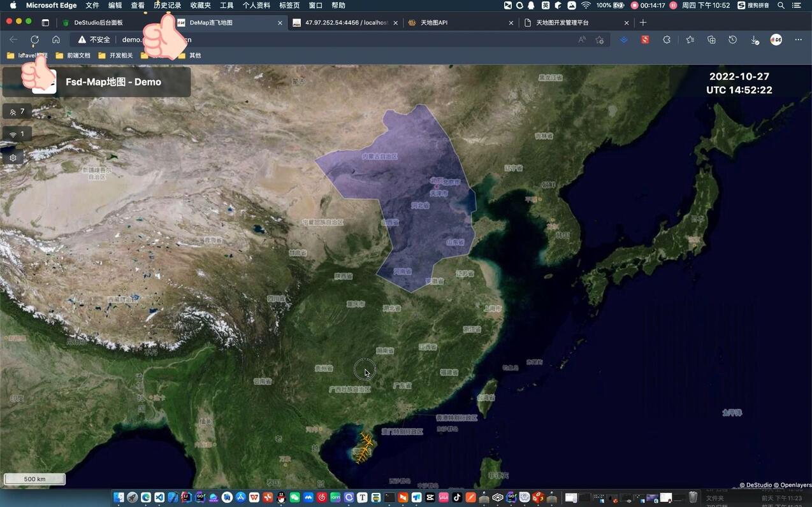Image resolution: width=812 pixels, height=507 pixels.
Task: Open the Control Center menu bar icon
Action: click(x=797, y=5)
